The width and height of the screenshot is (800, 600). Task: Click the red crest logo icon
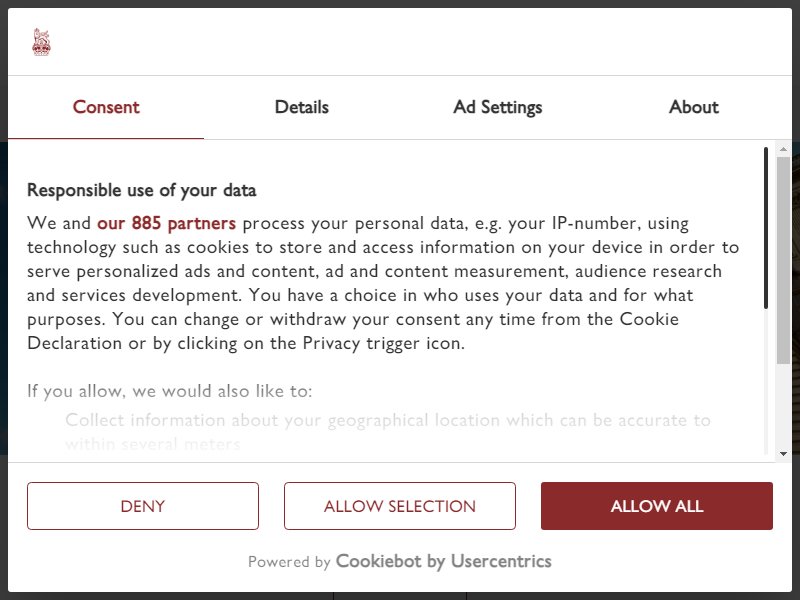point(41,42)
